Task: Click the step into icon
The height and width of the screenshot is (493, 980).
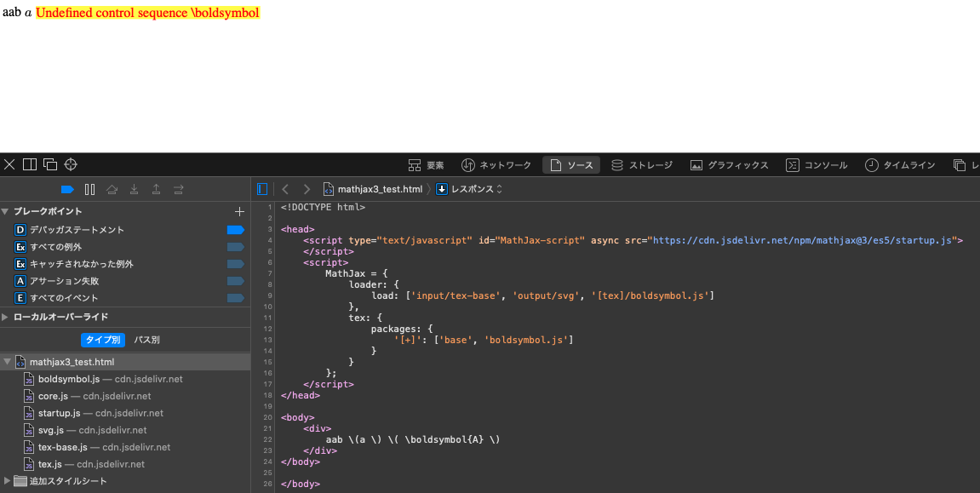Action: [134, 189]
